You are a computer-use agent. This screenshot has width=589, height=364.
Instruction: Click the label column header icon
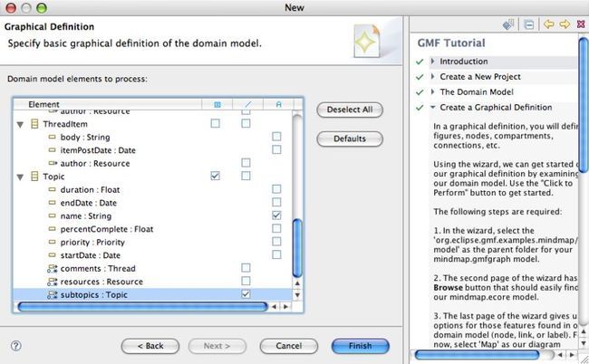pyautogui.click(x=278, y=105)
